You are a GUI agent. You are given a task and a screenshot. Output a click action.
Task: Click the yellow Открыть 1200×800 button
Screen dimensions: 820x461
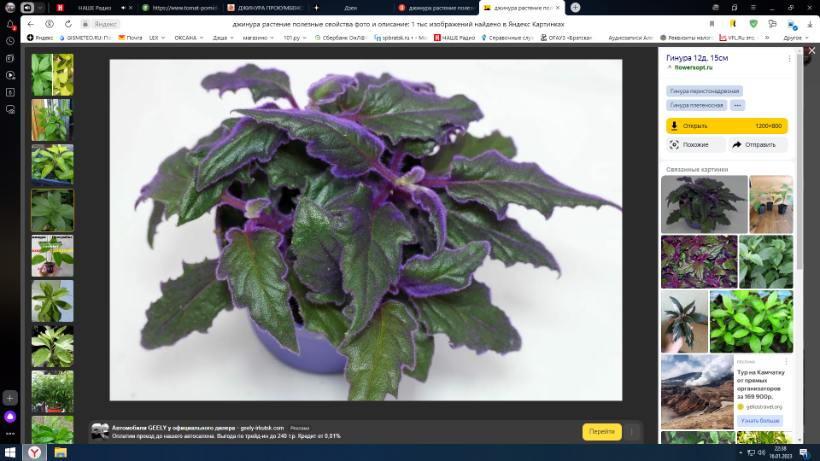coord(726,126)
